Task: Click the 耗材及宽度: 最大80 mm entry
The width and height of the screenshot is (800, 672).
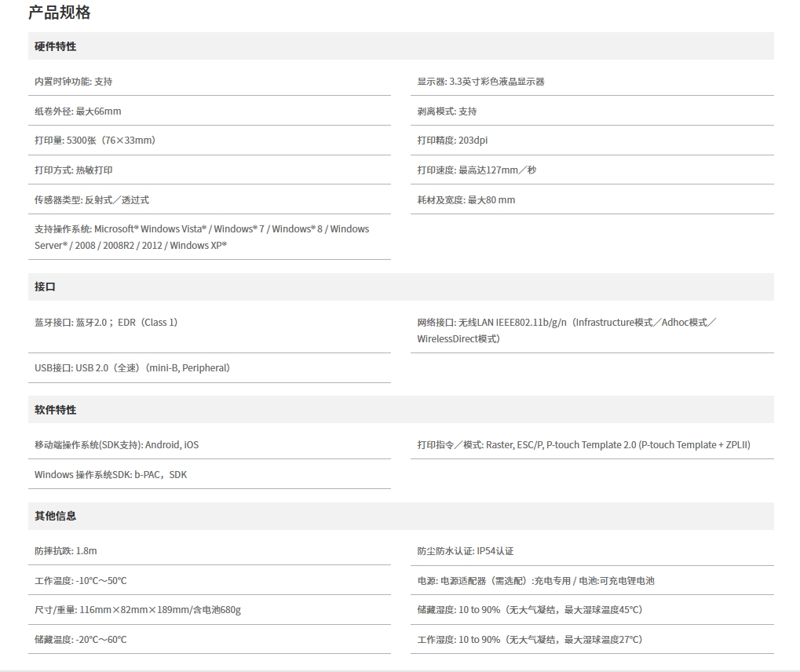Action: (466, 200)
